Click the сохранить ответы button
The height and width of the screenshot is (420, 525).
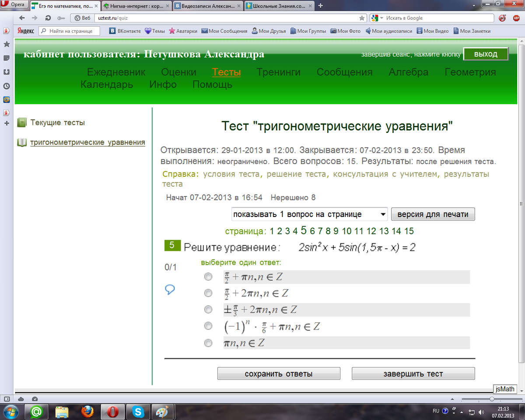[279, 374]
